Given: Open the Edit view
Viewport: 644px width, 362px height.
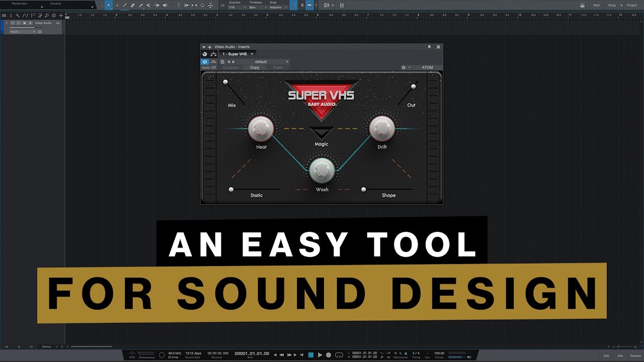Looking at the screenshot, I should (x=606, y=355).
